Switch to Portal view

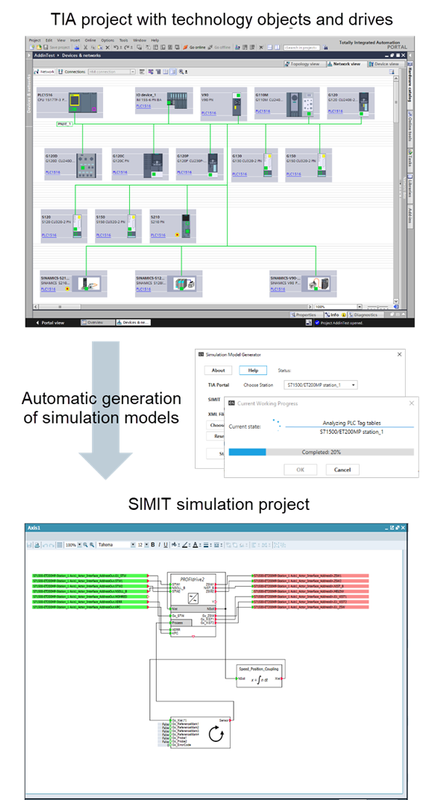(x=50, y=322)
